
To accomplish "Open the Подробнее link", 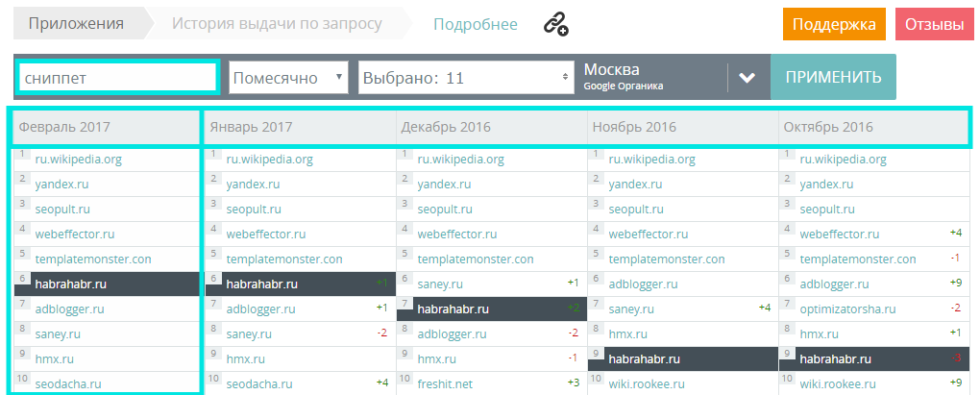I will coord(475,24).
